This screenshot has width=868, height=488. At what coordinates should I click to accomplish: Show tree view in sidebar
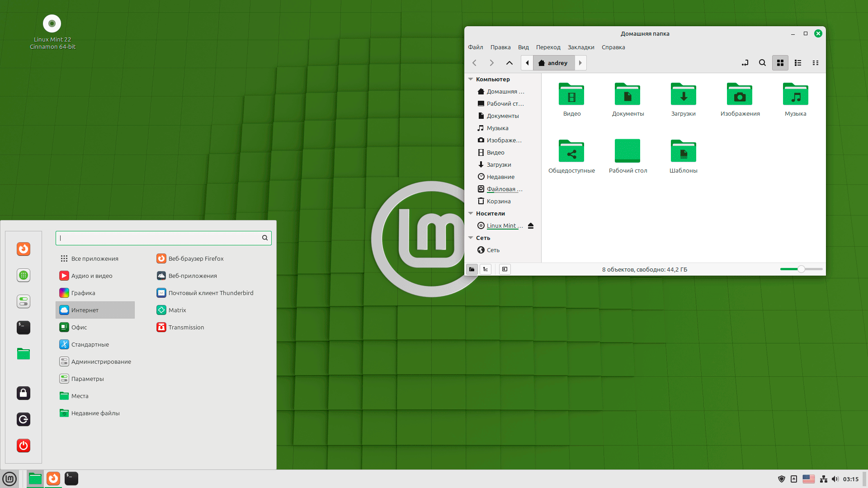tap(486, 269)
